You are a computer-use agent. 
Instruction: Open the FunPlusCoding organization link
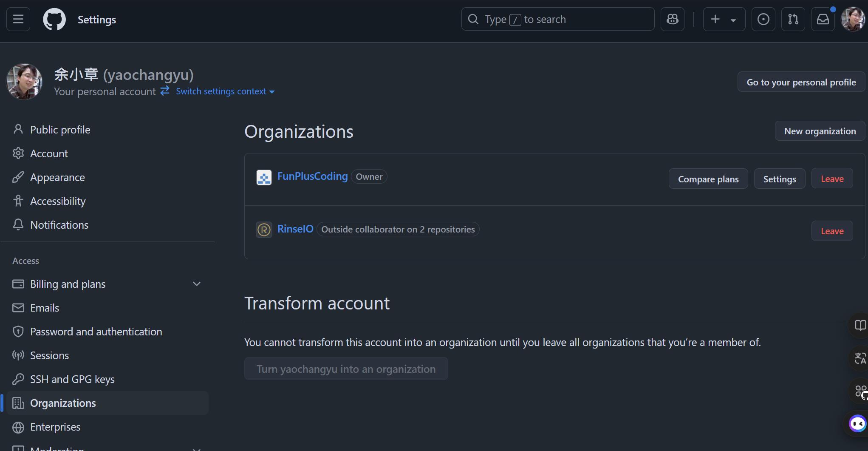[x=312, y=176]
